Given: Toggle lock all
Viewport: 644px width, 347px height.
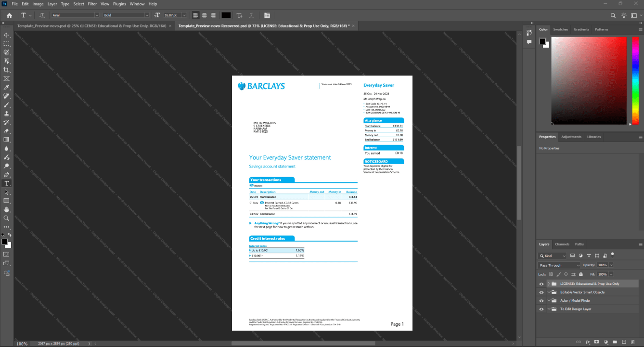Looking at the screenshot, I should 580,274.
